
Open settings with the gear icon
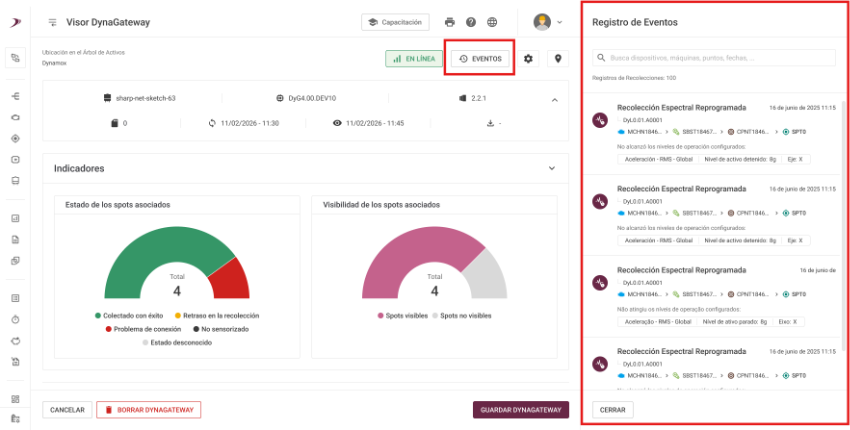(x=529, y=58)
